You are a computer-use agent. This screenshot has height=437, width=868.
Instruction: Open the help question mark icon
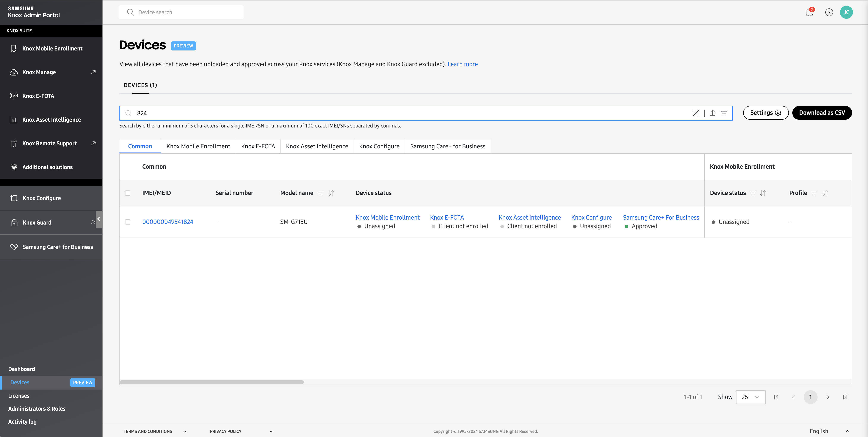click(x=829, y=13)
